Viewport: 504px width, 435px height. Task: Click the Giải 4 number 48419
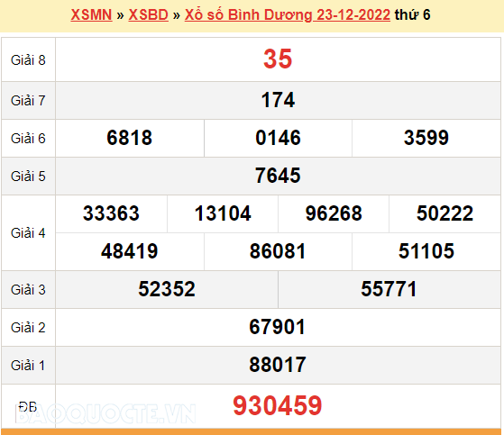[x=129, y=251]
